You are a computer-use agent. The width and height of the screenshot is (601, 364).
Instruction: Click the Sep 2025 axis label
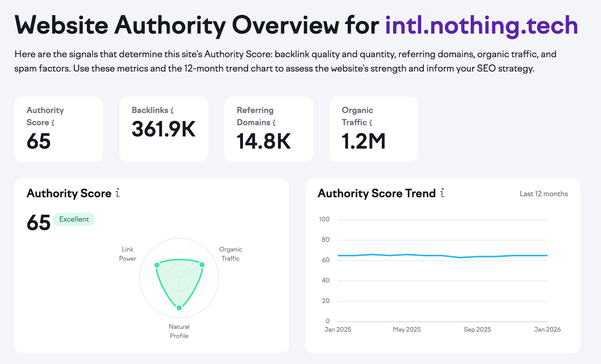coord(477,329)
